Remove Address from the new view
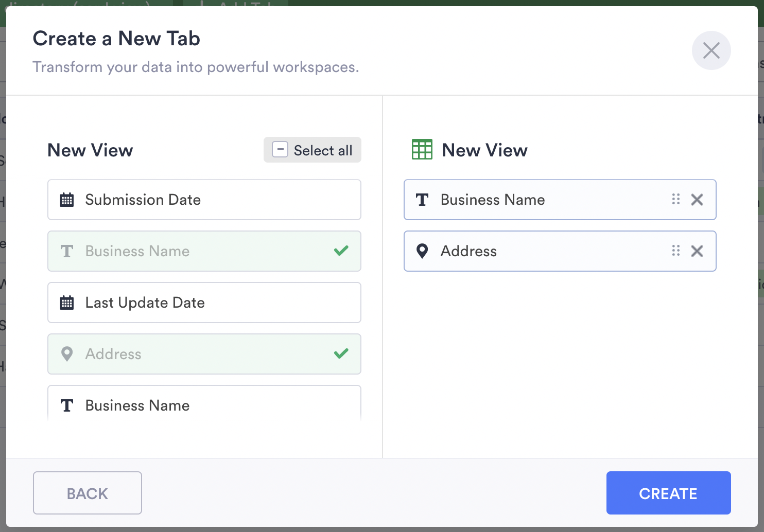Screen dimensions: 764x532 coord(697,251)
